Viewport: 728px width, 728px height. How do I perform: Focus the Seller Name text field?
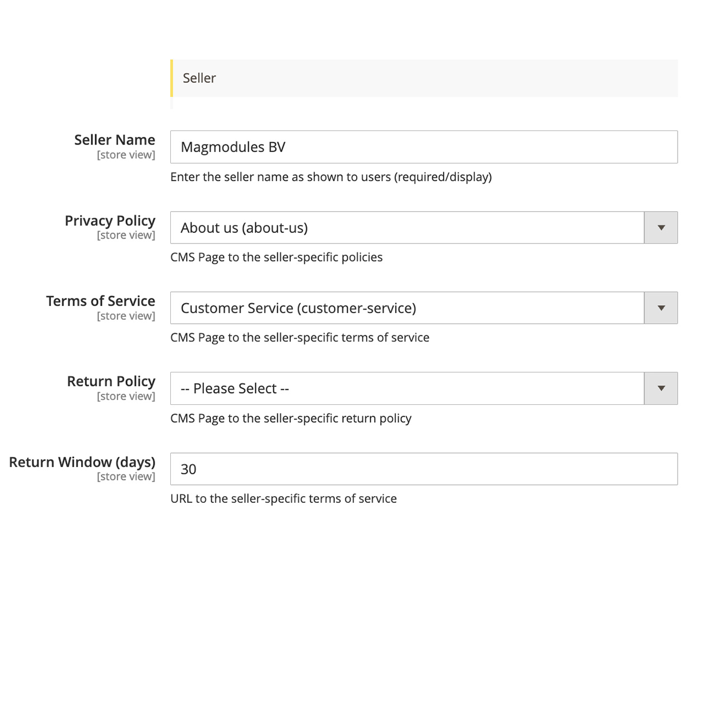coord(423,147)
